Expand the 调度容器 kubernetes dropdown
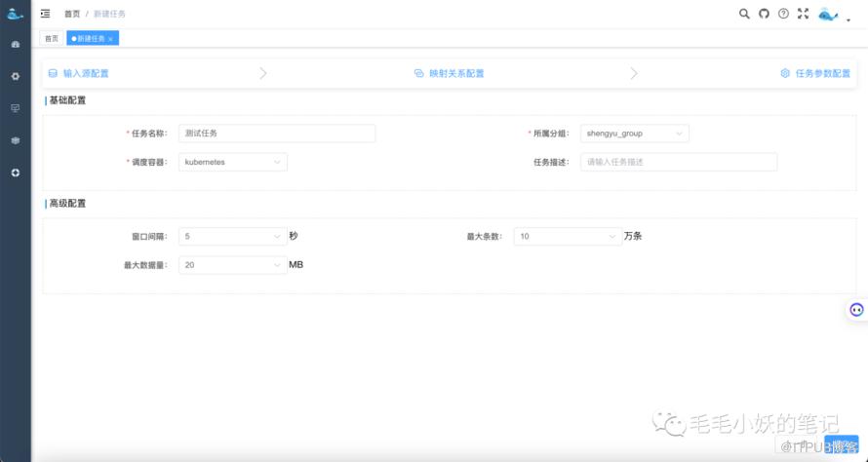This screenshot has height=462, width=868. (233, 162)
